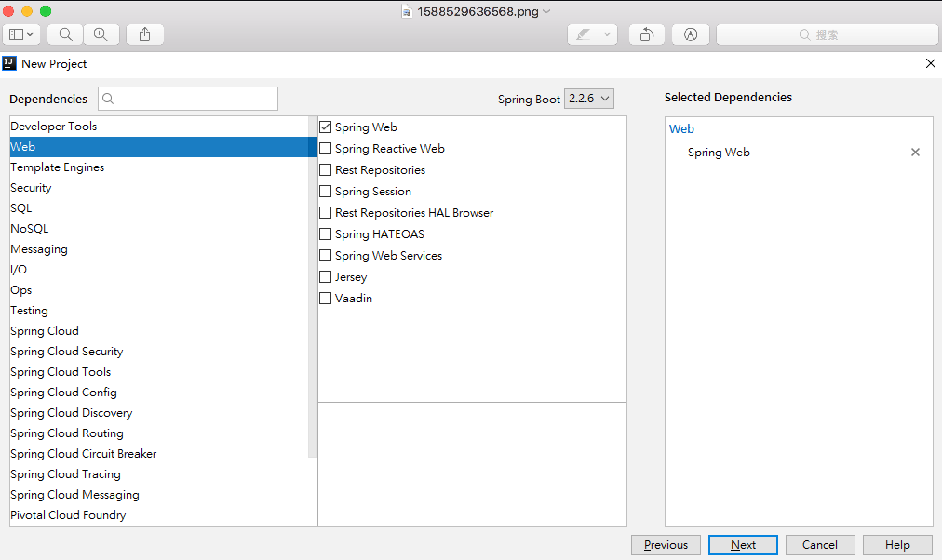Open the share icon in Preview toolbar
Image resolution: width=942 pixels, height=560 pixels.
click(145, 34)
